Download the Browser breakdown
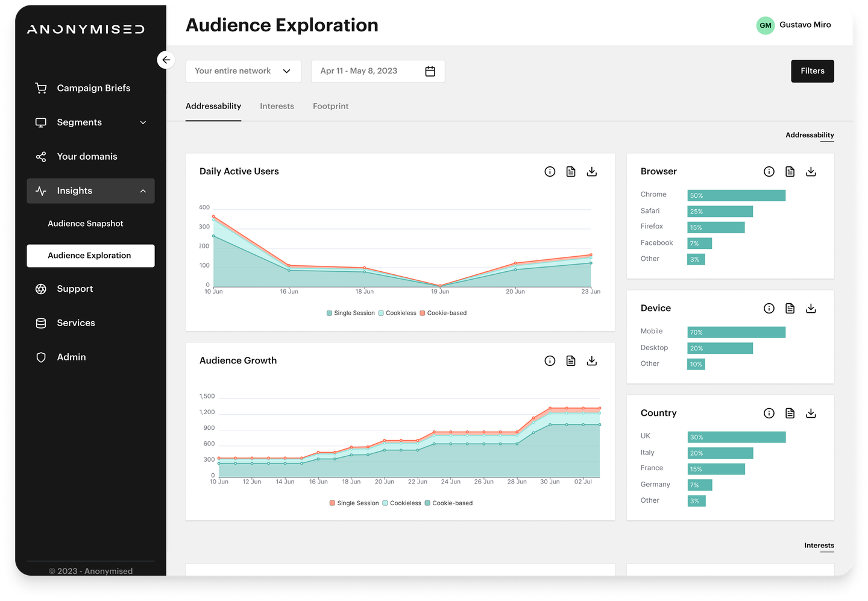The image size is (868, 601). (x=811, y=172)
